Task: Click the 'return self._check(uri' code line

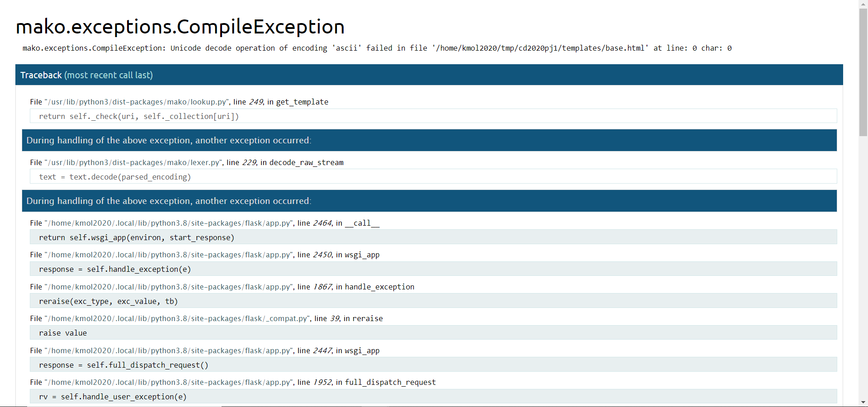Action: coord(433,116)
